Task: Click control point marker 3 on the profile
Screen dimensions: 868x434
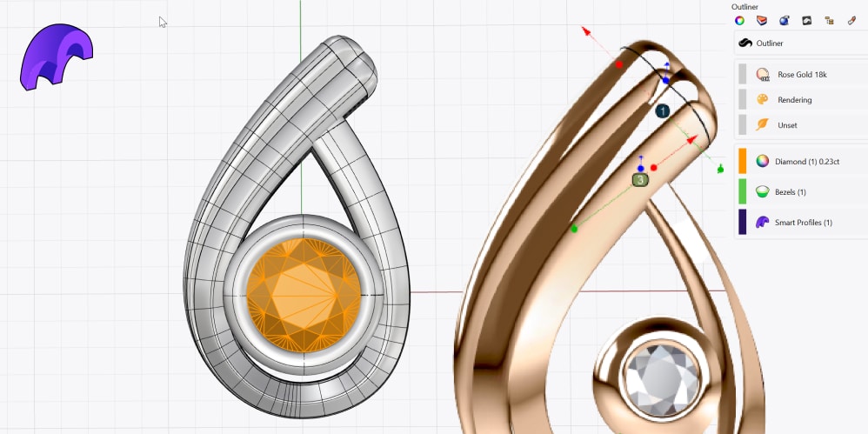Action: pos(640,180)
